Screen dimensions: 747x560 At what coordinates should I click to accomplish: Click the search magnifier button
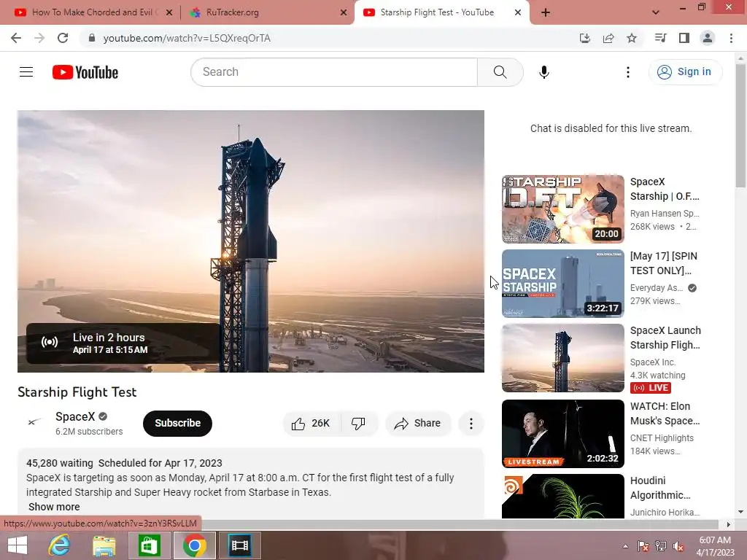tap(500, 72)
